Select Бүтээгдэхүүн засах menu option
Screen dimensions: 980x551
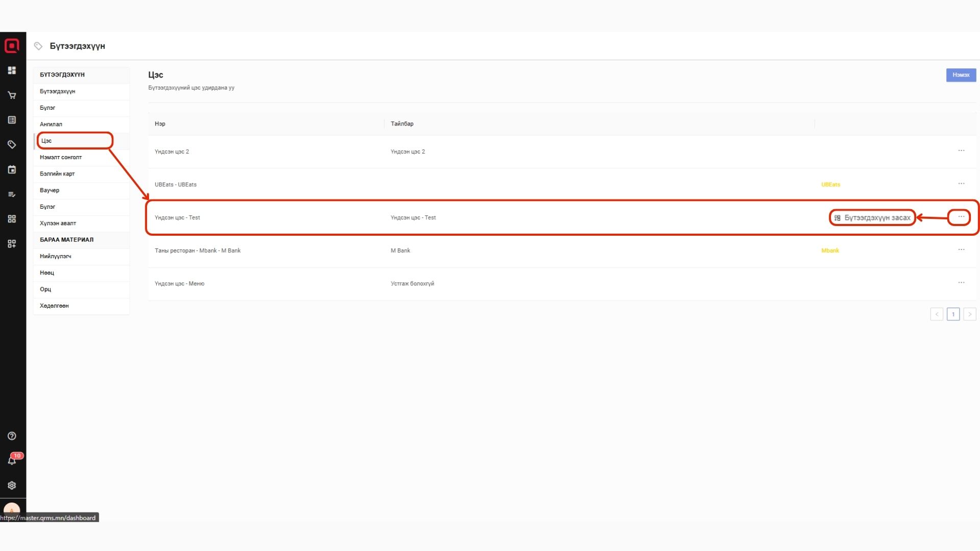[x=872, y=218]
